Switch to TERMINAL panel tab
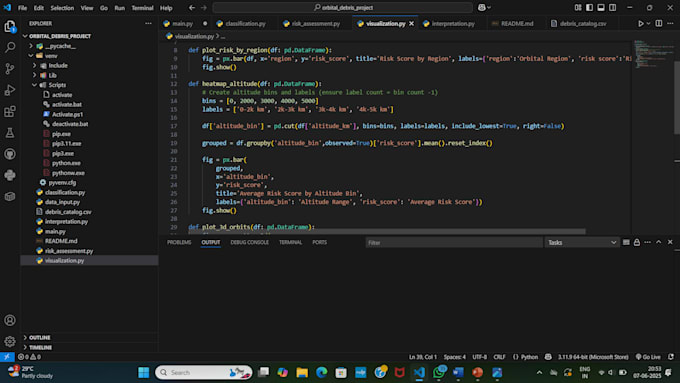The height and width of the screenshot is (383, 680). point(290,242)
